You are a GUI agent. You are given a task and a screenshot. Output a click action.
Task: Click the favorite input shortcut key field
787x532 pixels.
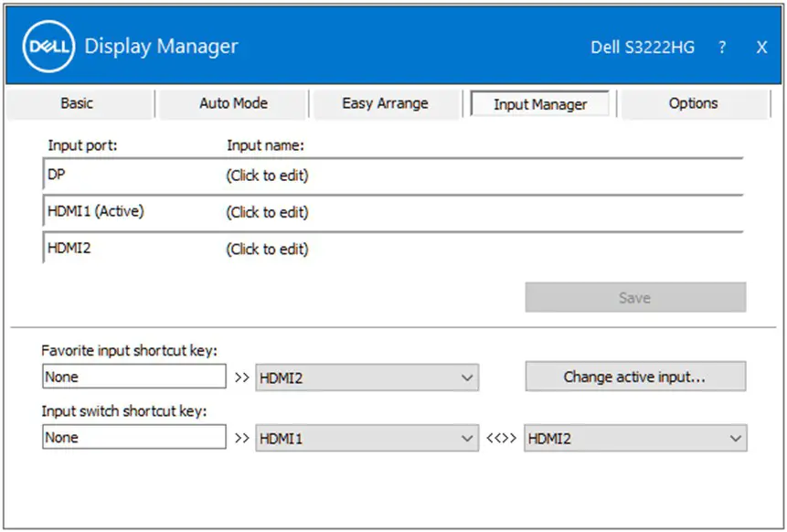[x=133, y=377]
